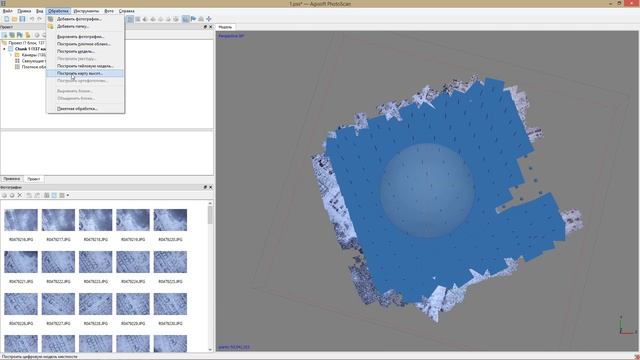This screenshot has width=640, height=360.
Task: Collapse the Chunk 1 tree node
Action: point(4,49)
